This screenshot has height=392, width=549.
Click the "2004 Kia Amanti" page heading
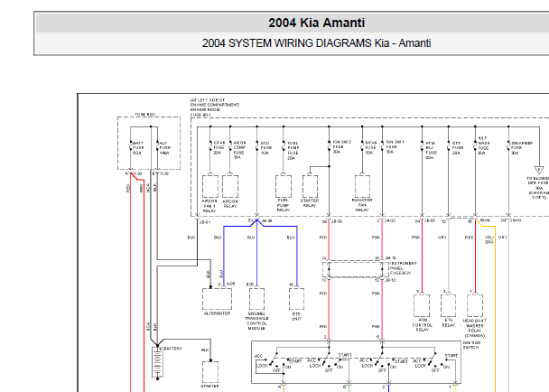point(317,23)
